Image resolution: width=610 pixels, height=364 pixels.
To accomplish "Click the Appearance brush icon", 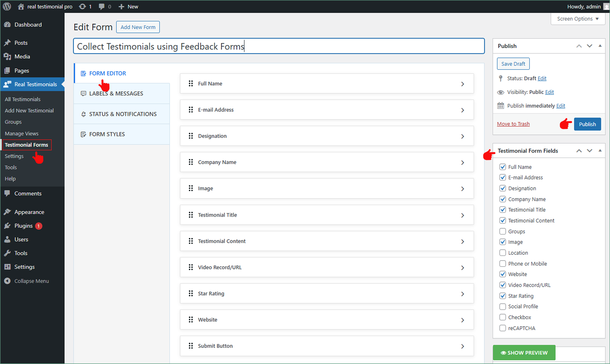I will coord(7,212).
